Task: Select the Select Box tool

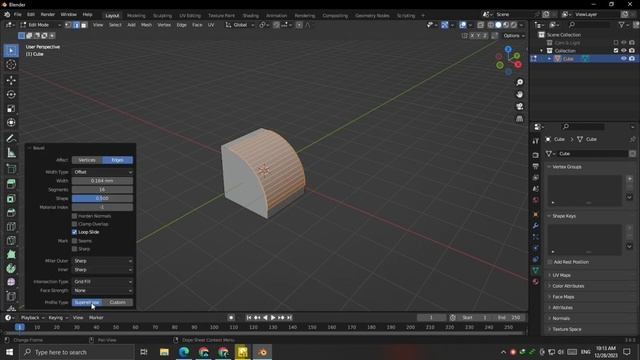Action: 11,51
